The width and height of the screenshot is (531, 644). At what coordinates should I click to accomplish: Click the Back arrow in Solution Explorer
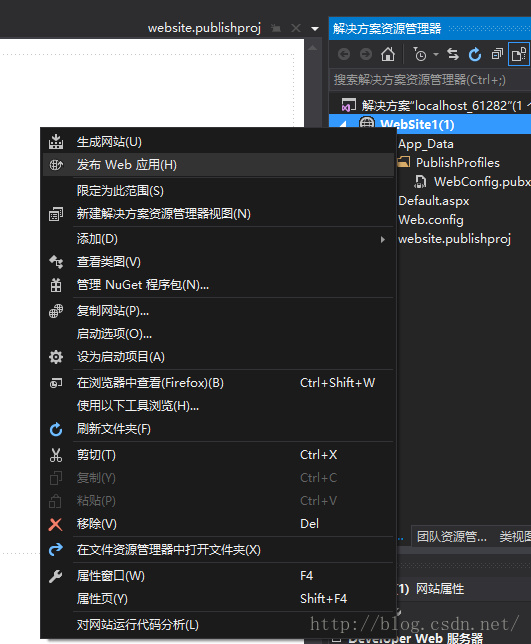coord(344,54)
